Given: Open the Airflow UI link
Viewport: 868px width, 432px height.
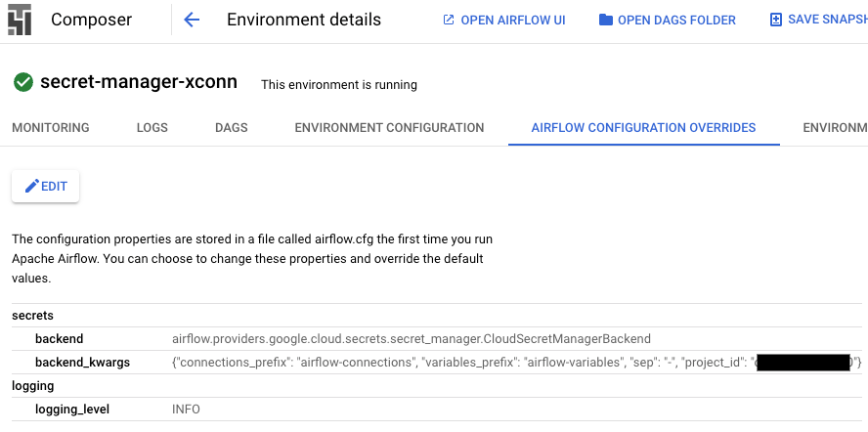Looking at the screenshot, I should (504, 20).
